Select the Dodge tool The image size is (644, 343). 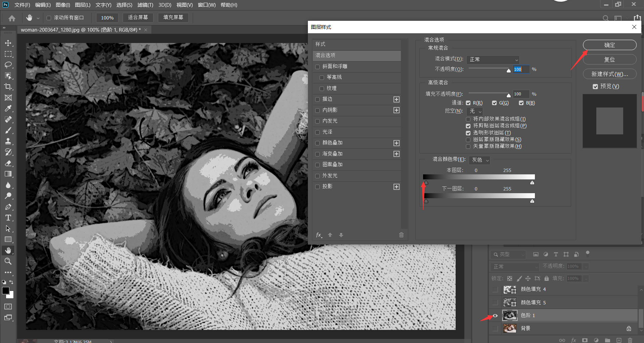click(x=8, y=196)
